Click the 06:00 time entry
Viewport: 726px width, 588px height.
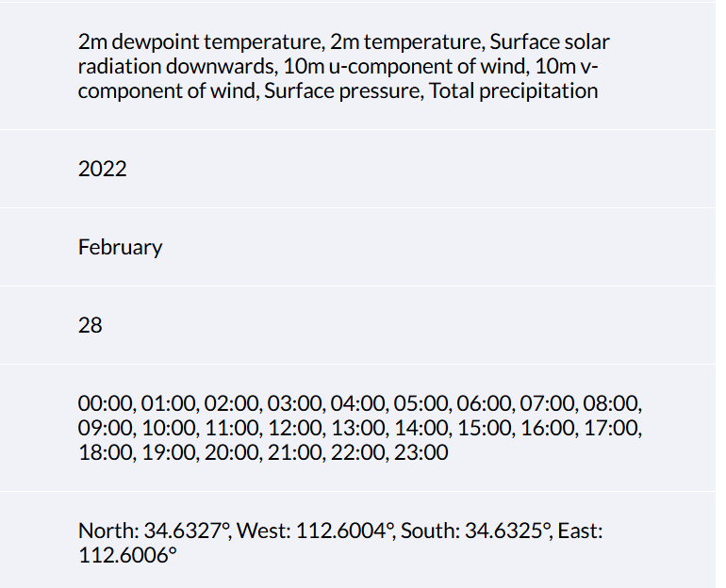pos(485,404)
